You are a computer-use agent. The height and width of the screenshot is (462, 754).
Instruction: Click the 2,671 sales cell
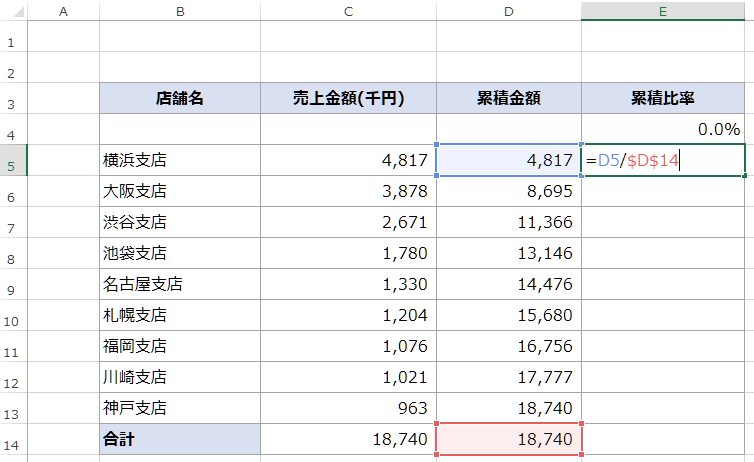click(x=349, y=222)
